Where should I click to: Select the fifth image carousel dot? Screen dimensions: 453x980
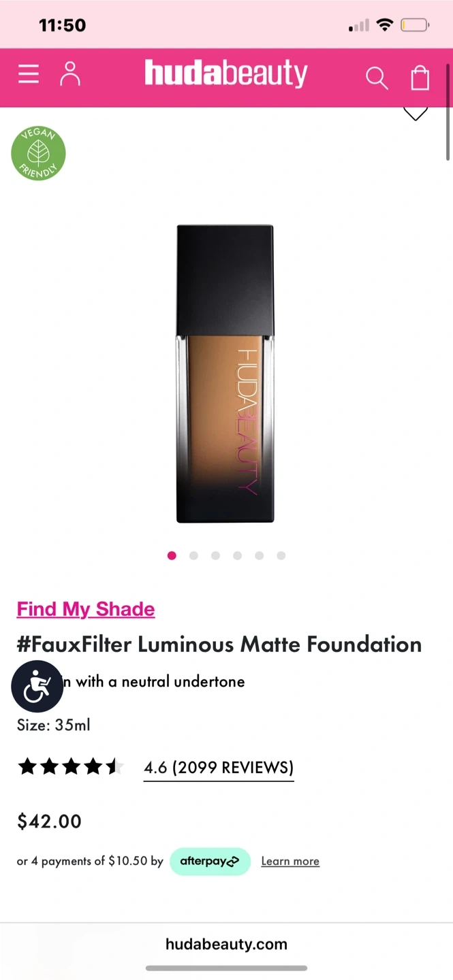coord(259,555)
